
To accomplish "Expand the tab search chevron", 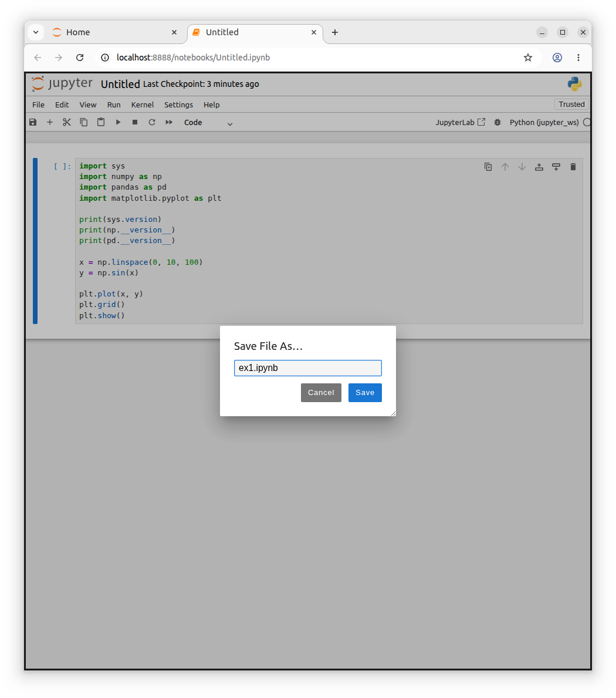I will [x=36, y=32].
